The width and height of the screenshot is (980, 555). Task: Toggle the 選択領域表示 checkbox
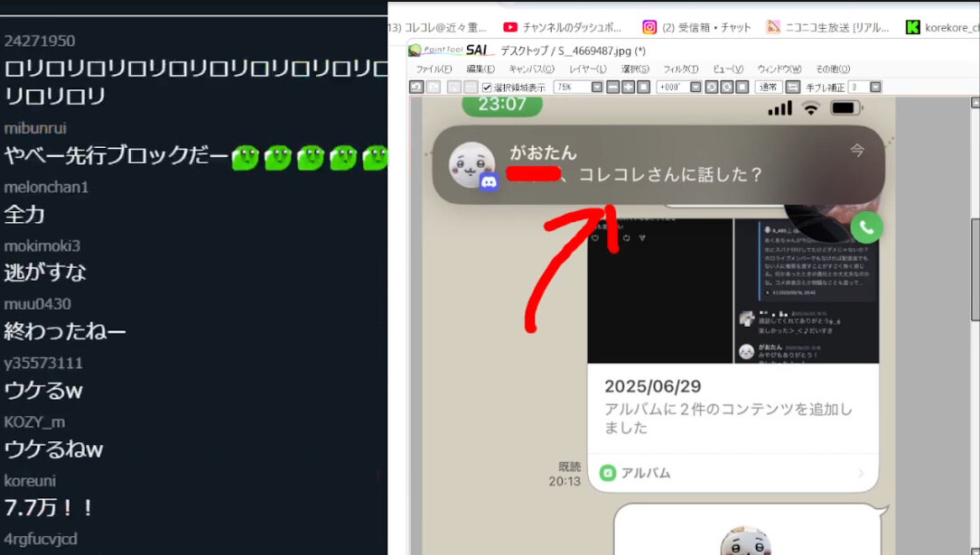487,88
